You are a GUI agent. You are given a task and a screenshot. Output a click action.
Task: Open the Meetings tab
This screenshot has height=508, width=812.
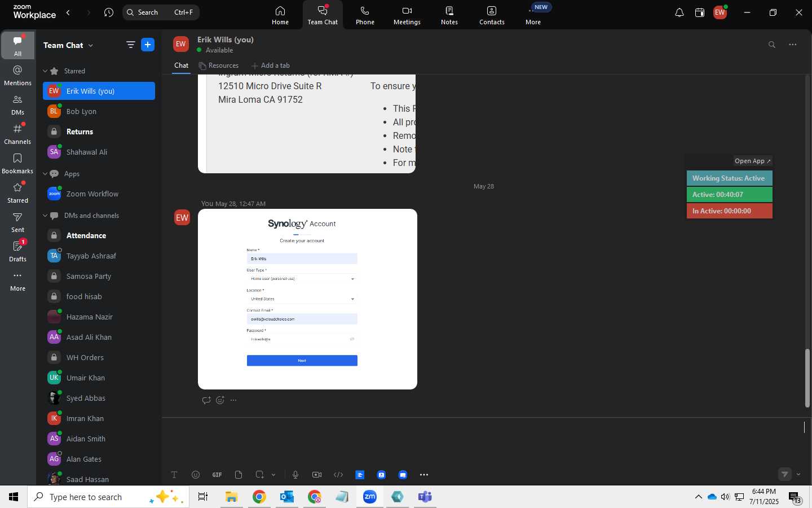pyautogui.click(x=407, y=15)
